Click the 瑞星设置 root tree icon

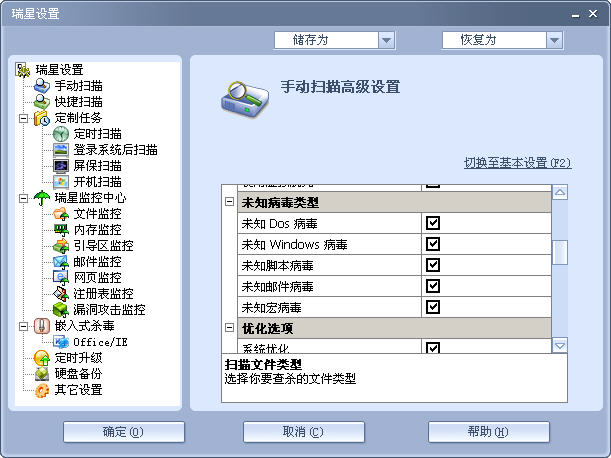click(23, 70)
